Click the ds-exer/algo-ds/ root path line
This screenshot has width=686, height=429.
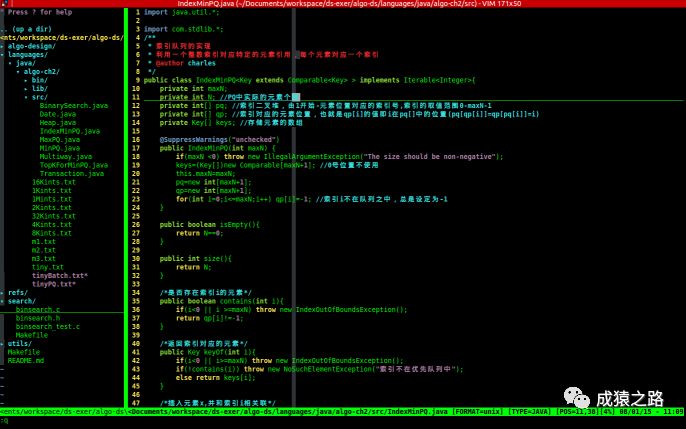pos(62,38)
